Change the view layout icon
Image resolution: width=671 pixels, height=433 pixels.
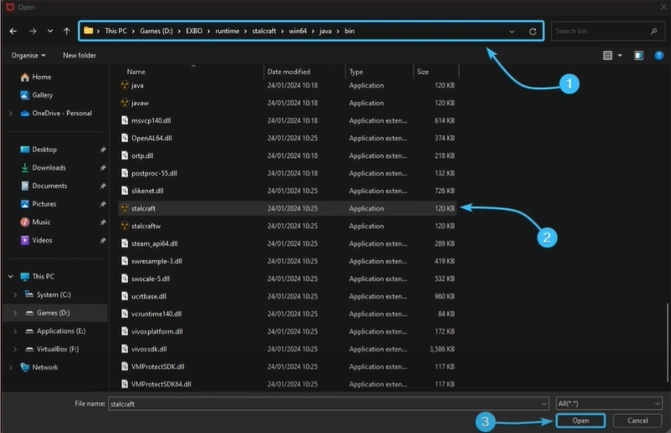pos(607,56)
